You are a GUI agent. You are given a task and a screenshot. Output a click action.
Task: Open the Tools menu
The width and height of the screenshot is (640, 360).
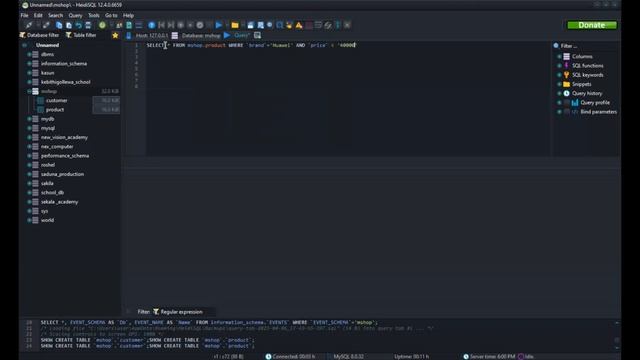pyautogui.click(x=93, y=16)
